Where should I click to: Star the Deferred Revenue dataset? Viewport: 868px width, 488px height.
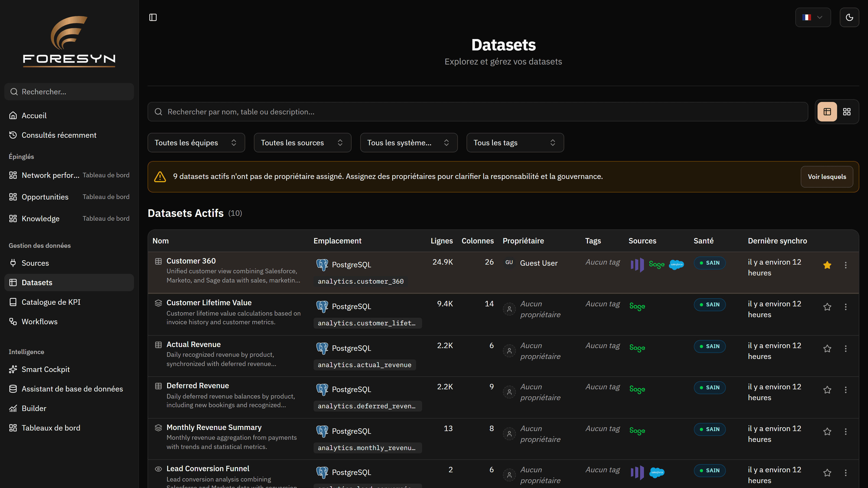827,390
